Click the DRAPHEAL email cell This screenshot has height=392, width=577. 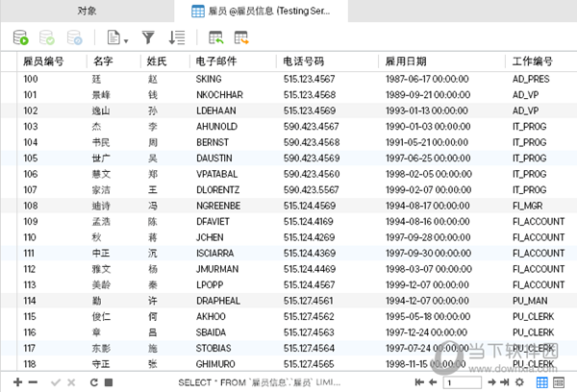(x=218, y=301)
